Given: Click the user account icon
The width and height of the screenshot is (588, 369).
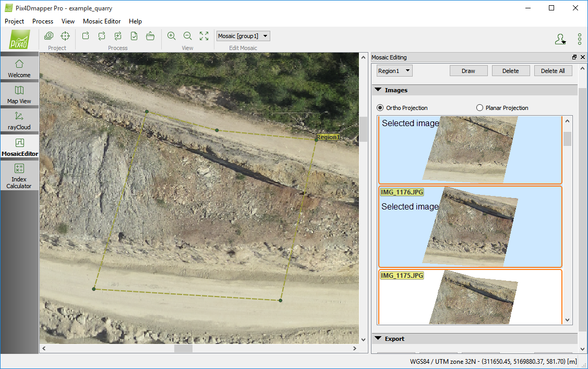Looking at the screenshot, I should click(560, 39).
